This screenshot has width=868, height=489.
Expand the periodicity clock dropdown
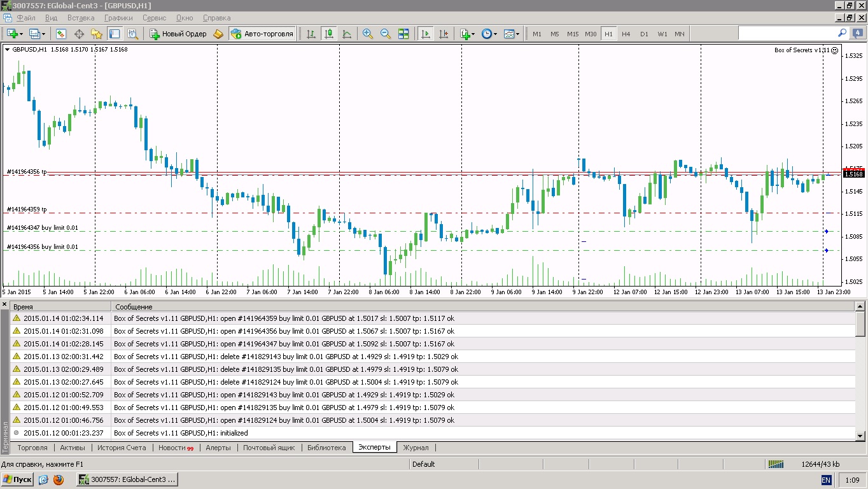(x=496, y=34)
